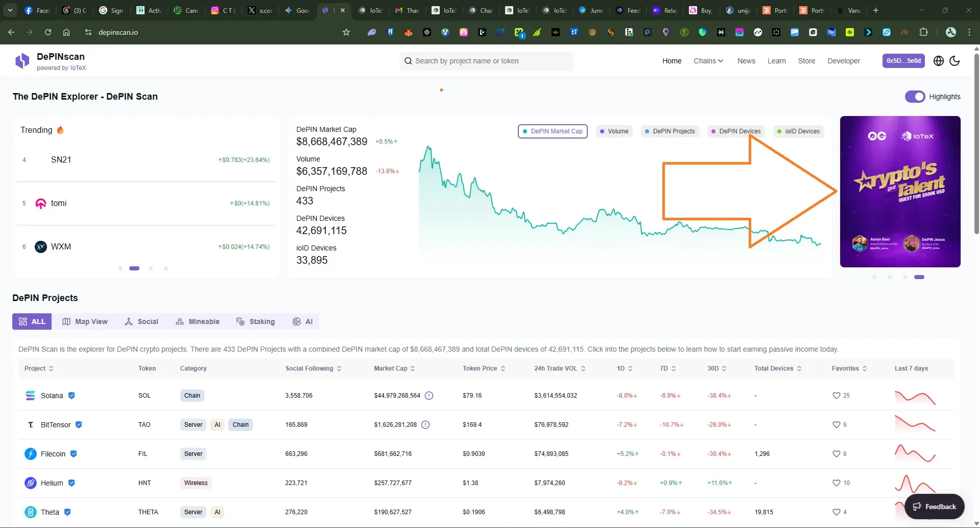Toggle the Volume chart series
Image resolution: width=980 pixels, height=528 pixels.
614,131
